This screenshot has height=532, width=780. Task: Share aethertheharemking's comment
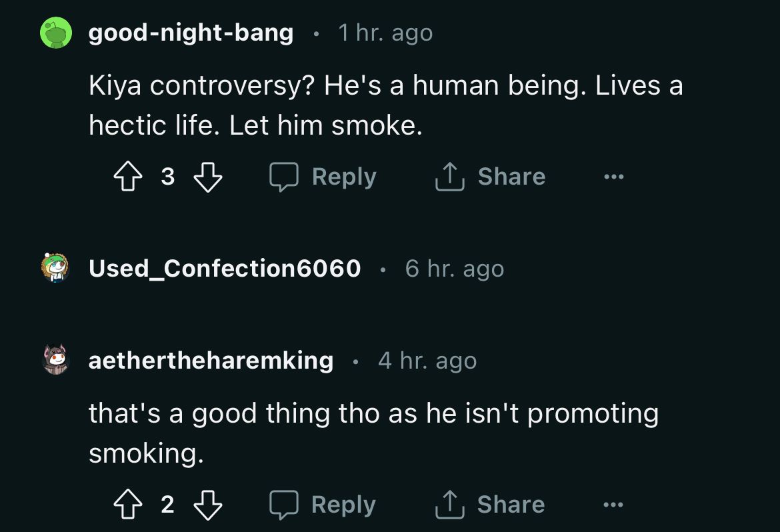pyautogui.click(x=490, y=505)
